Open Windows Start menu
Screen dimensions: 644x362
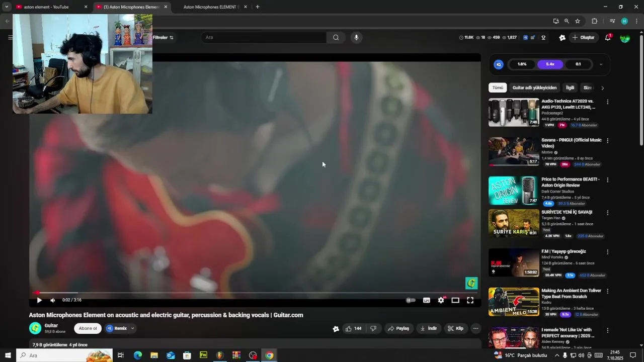coord(8,355)
